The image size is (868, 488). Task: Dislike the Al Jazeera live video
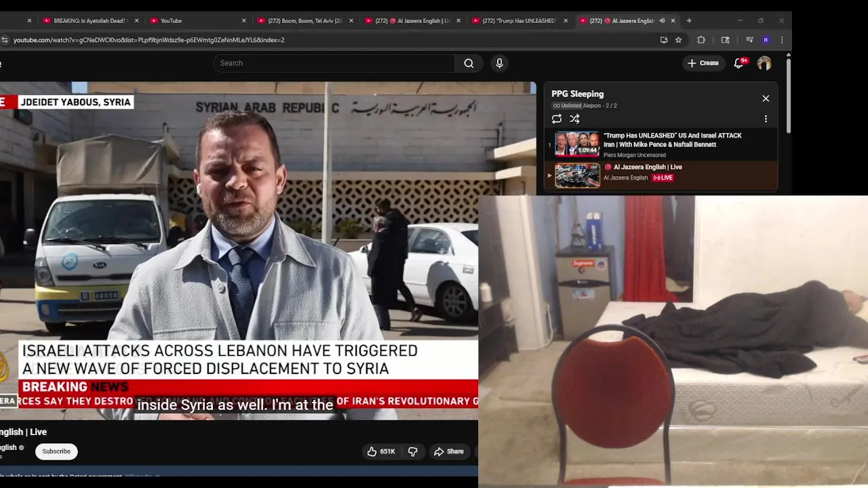pos(412,451)
